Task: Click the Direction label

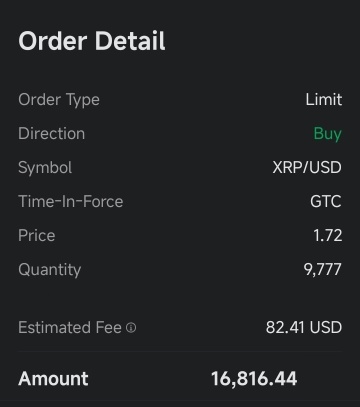Action: click(52, 134)
